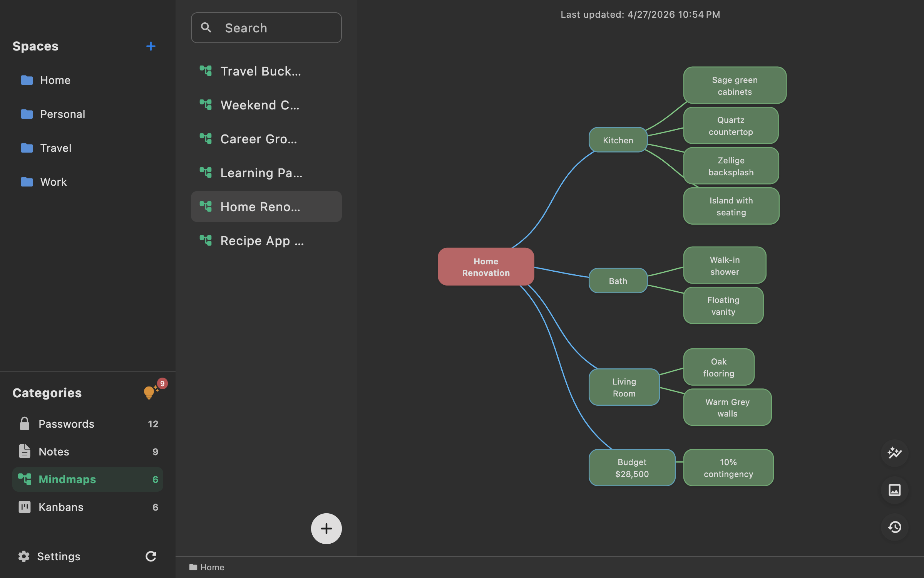Open Settings via the gear icon
The width and height of the screenshot is (924, 578).
[x=24, y=556]
